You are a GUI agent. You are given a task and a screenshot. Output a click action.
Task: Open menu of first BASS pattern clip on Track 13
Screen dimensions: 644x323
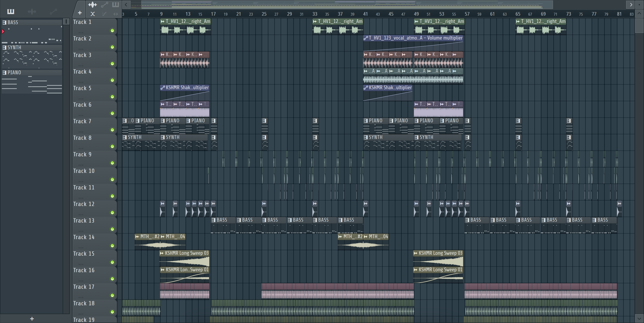[214, 220]
